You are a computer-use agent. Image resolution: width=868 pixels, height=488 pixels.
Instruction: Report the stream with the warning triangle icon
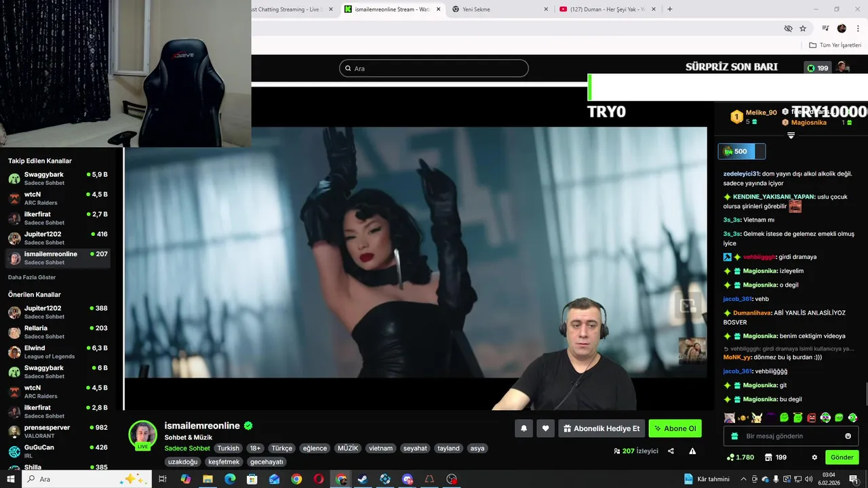click(692, 451)
